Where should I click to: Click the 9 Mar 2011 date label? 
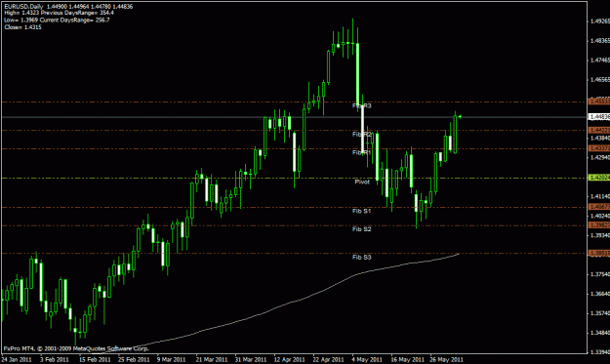coord(171,360)
